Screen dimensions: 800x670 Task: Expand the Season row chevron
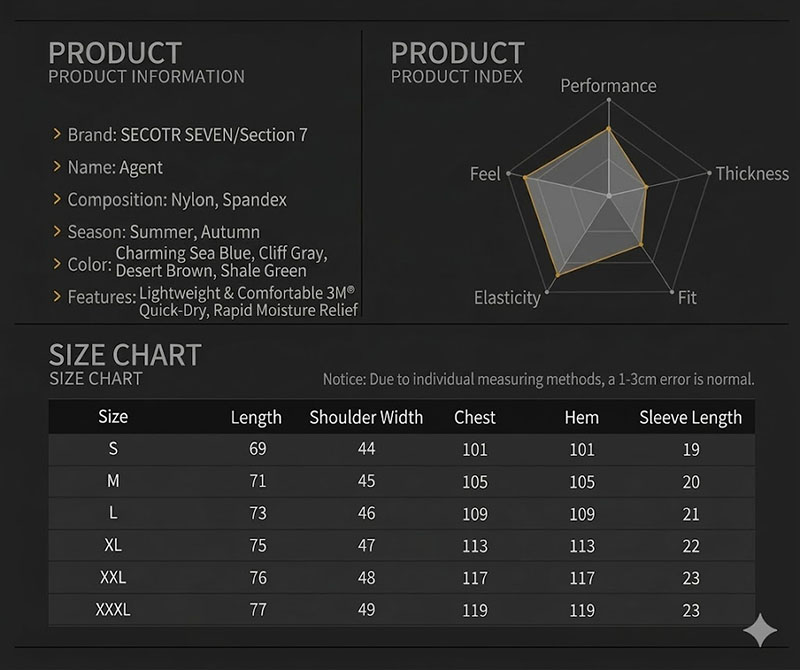click(x=58, y=232)
